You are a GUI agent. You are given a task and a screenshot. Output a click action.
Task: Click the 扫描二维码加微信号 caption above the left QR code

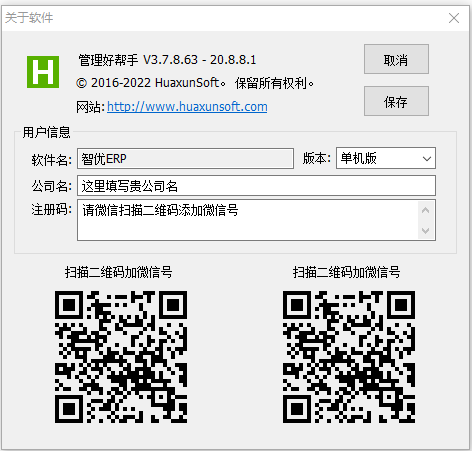(x=119, y=272)
